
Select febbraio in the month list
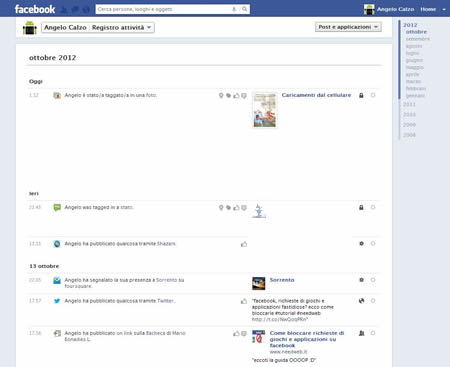[416, 88]
